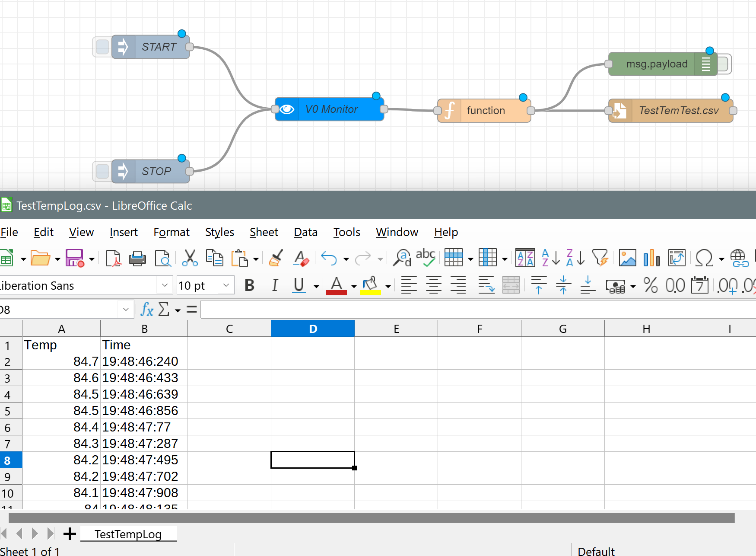
Task: Toggle Italic formatting
Action: click(275, 285)
